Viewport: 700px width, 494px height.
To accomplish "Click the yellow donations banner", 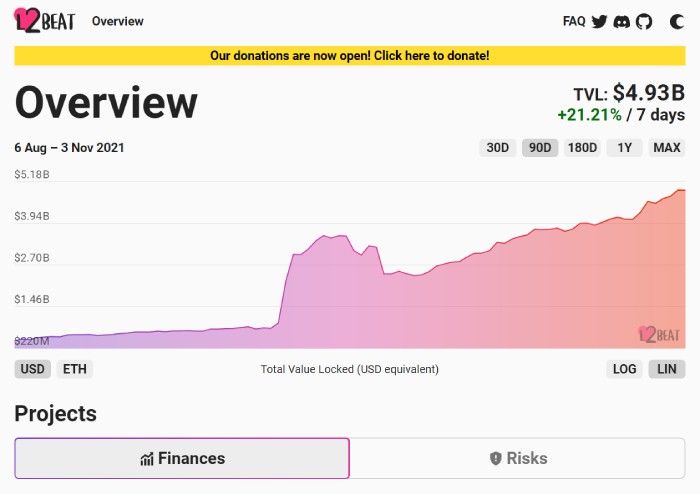I will pyautogui.click(x=349, y=56).
